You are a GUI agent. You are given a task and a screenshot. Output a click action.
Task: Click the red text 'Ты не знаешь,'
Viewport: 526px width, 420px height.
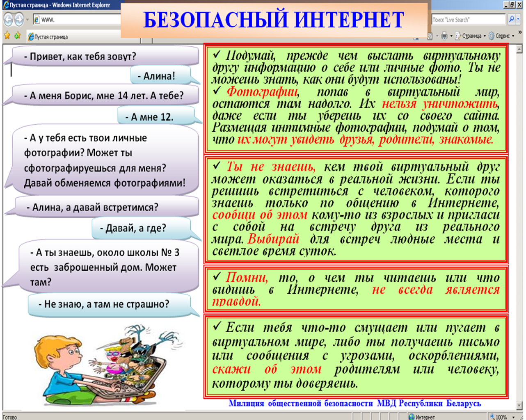(271, 167)
